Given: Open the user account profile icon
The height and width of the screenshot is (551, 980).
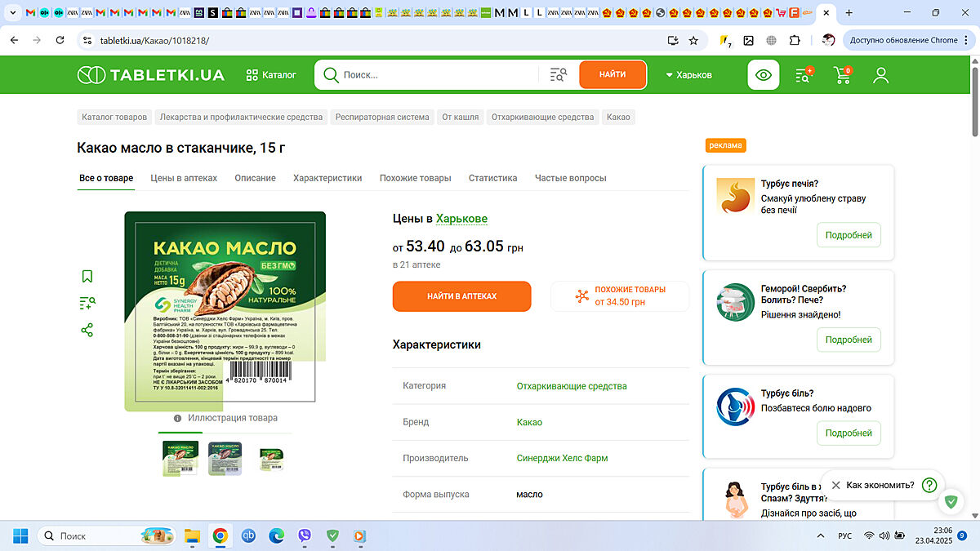Looking at the screenshot, I should [x=880, y=75].
